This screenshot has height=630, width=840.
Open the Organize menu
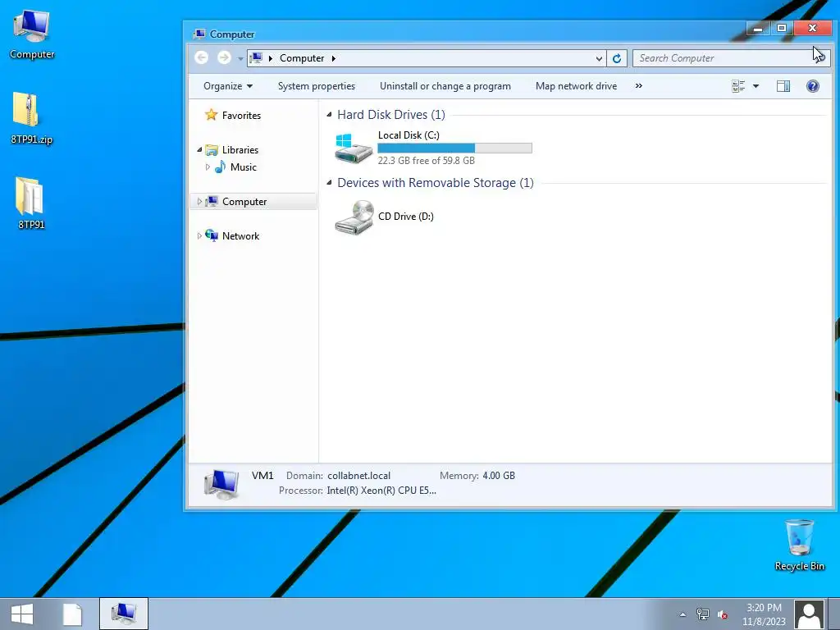tap(228, 85)
